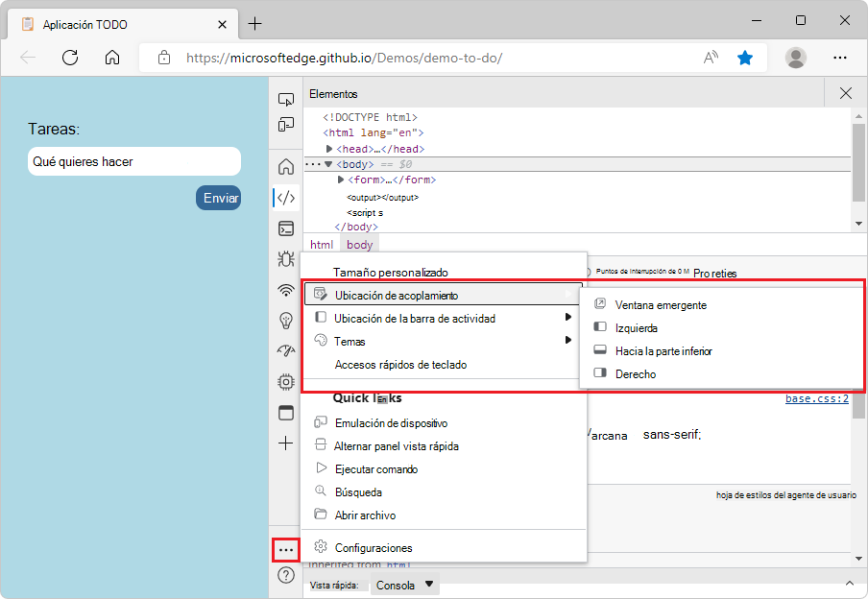The image size is (868, 599).
Task: Select the html lang="en" node
Action: coord(374,132)
